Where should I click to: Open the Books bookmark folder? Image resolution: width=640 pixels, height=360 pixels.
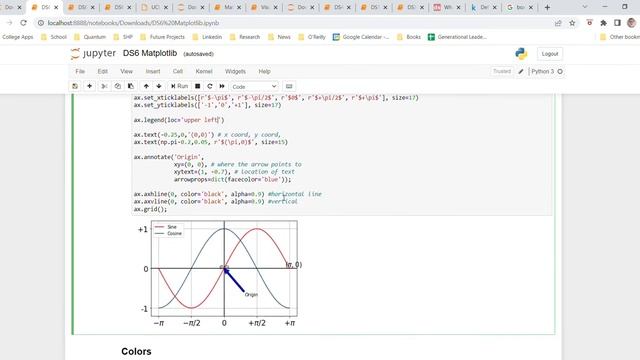click(x=409, y=37)
